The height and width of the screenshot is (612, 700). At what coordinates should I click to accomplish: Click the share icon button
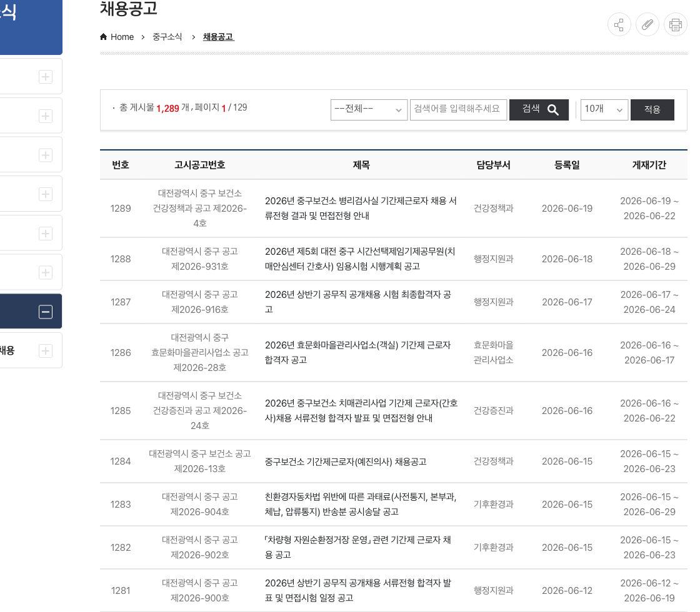tap(619, 24)
